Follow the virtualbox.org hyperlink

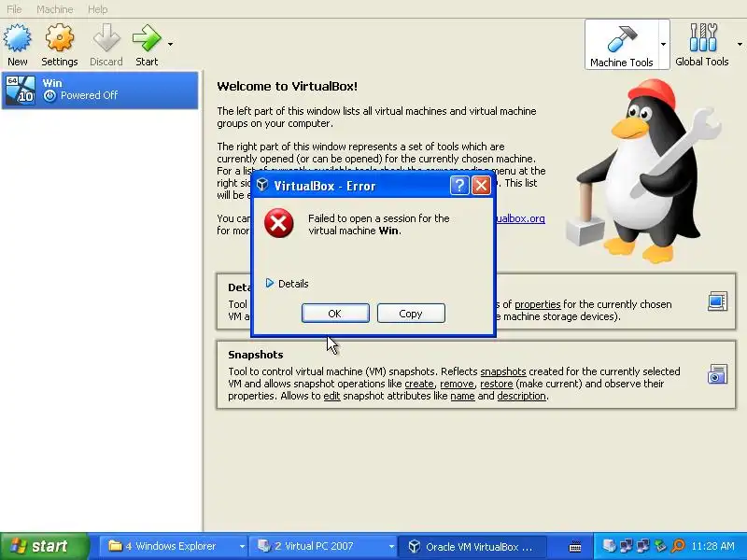click(x=520, y=218)
